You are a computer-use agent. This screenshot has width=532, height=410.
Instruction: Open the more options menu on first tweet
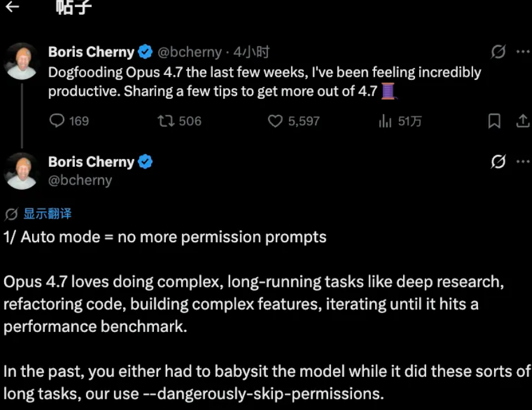522,52
